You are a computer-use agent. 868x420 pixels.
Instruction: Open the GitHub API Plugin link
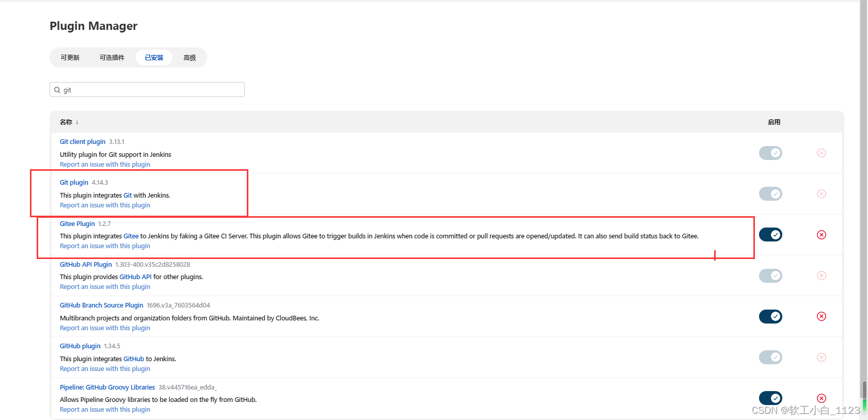pos(86,265)
